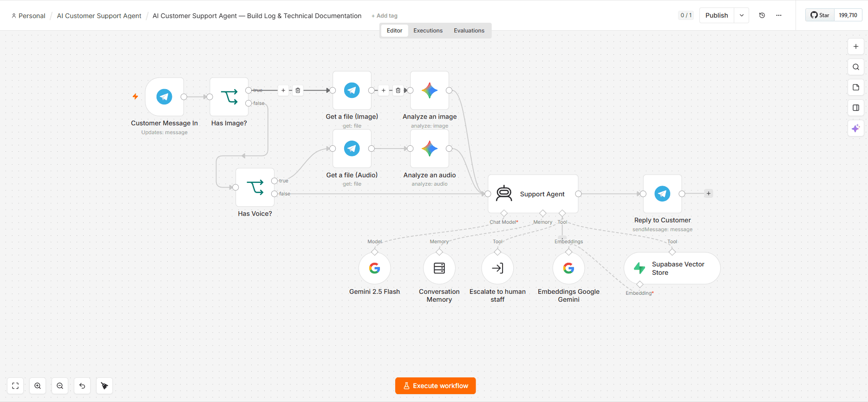Switch to the Evaluations tab
Screen dimensions: 868x402
(469, 31)
